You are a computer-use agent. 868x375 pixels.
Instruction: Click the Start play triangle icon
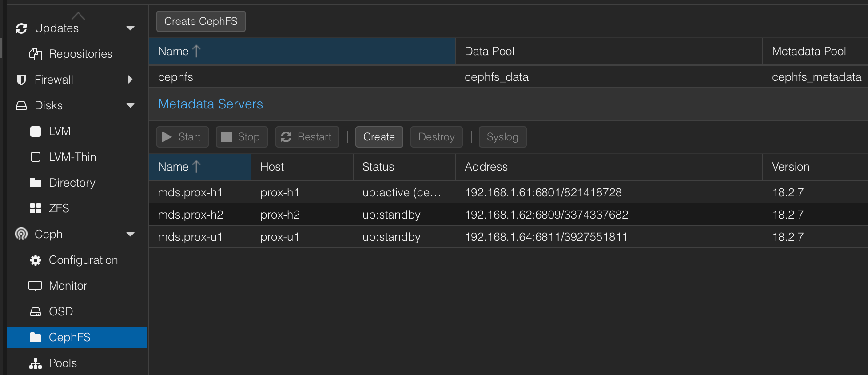point(167,137)
